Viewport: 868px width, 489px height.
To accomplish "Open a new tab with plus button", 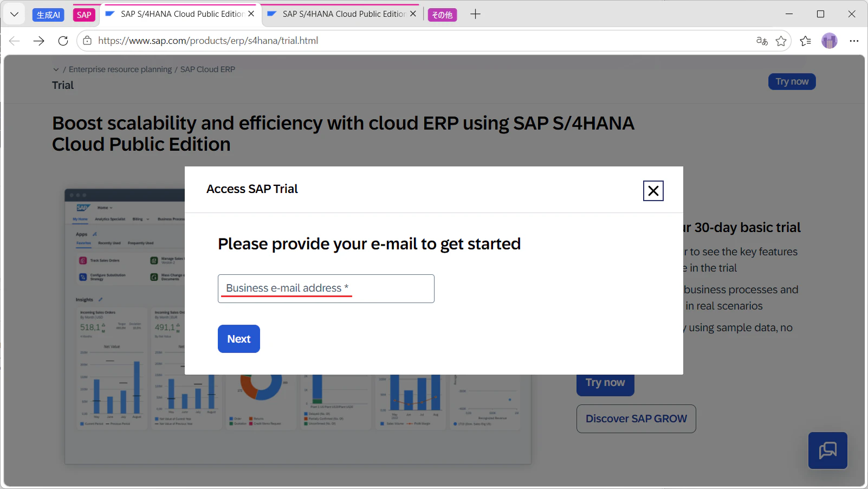I will tap(475, 14).
